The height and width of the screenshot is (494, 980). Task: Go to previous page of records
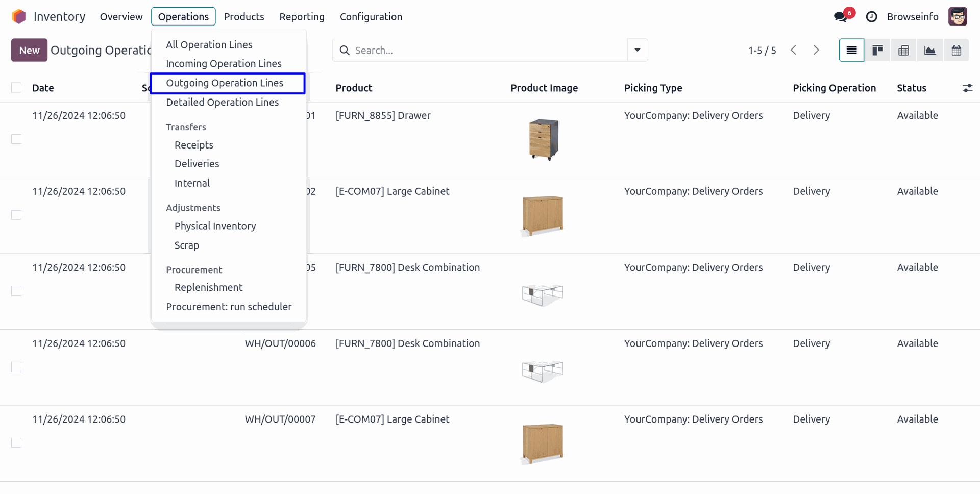794,50
